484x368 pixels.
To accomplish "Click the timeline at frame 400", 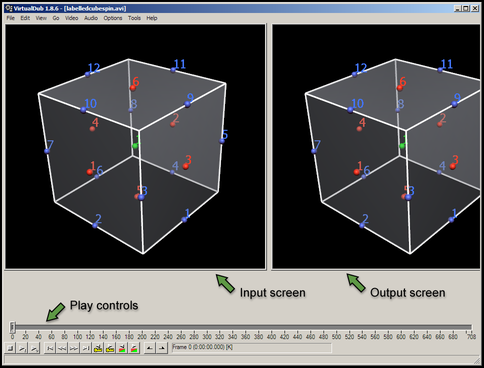I will (x=271, y=327).
